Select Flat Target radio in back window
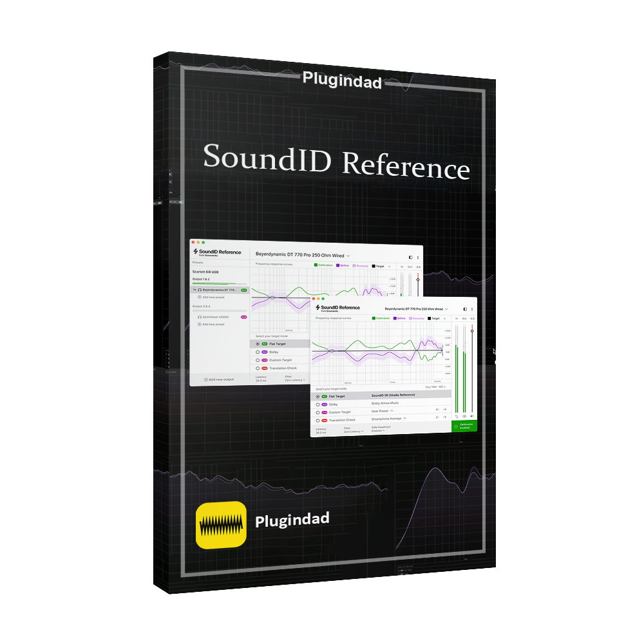The height and width of the screenshot is (644, 644). [x=258, y=344]
